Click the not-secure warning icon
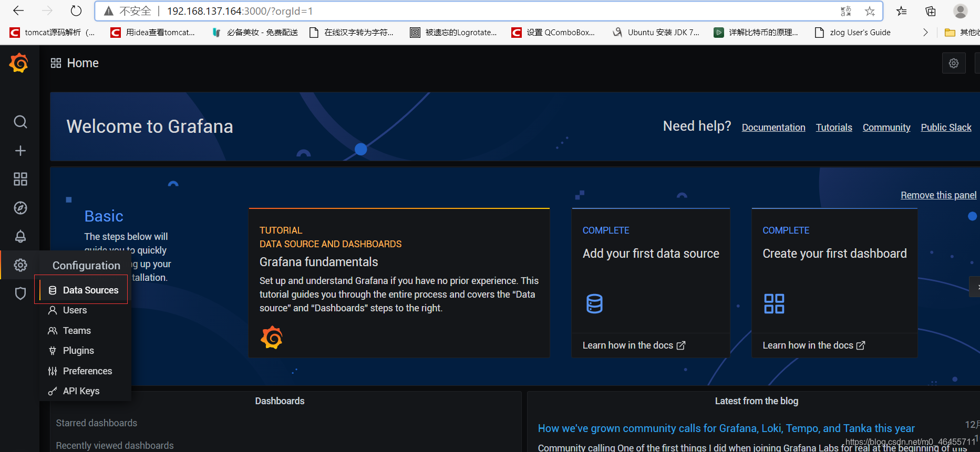This screenshot has width=980, height=452. click(109, 11)
